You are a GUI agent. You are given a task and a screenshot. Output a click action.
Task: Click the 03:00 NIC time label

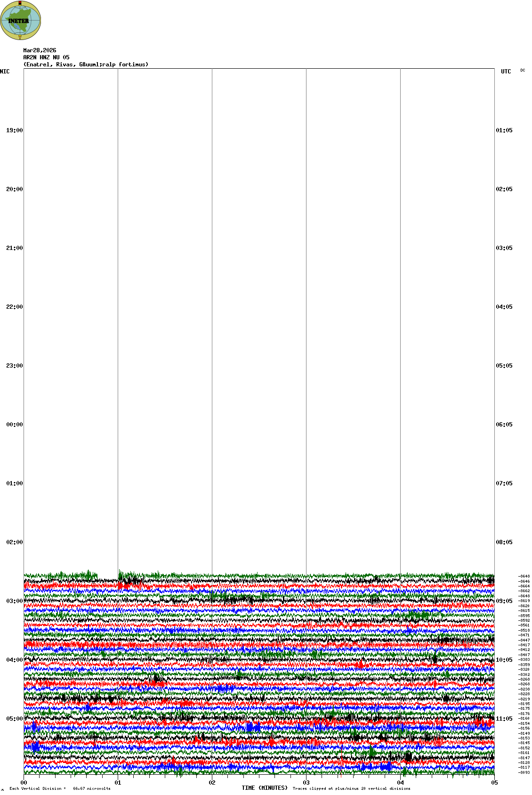(x=14, y=601)
